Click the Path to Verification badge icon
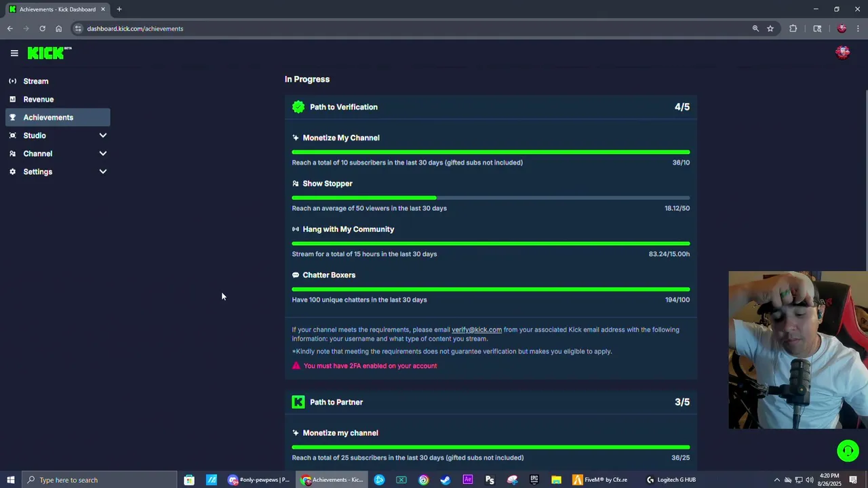This screenshot has width=868, height=488. pyautogui.click(x=298, y=107)
